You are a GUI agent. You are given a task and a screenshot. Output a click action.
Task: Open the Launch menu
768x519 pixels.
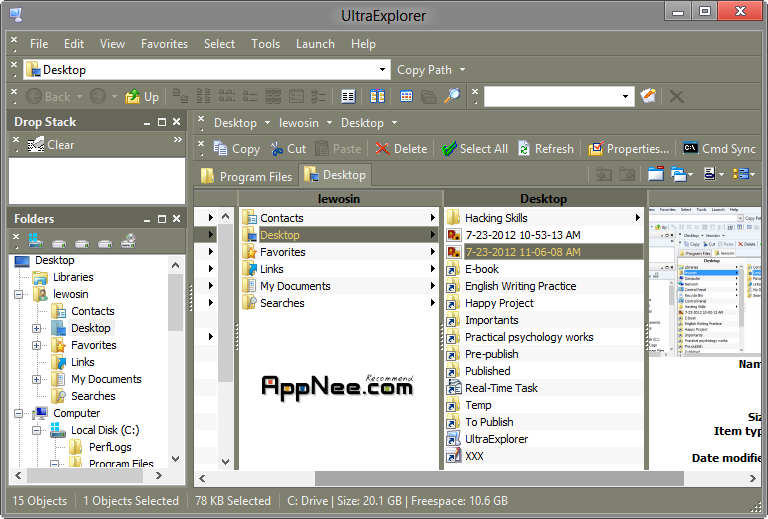click(x=315, y=44)
